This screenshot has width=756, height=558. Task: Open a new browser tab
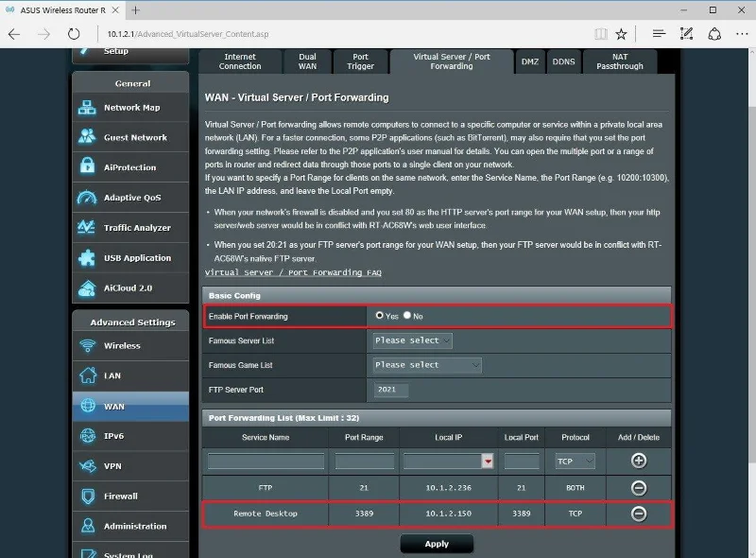pyautogui.click(x=136, y=10)
